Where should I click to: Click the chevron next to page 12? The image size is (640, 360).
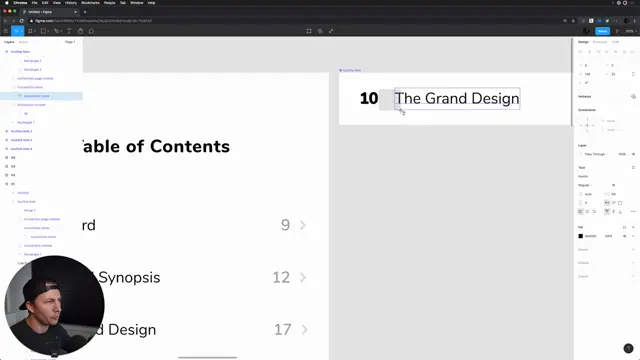click(x=303, y=278)
